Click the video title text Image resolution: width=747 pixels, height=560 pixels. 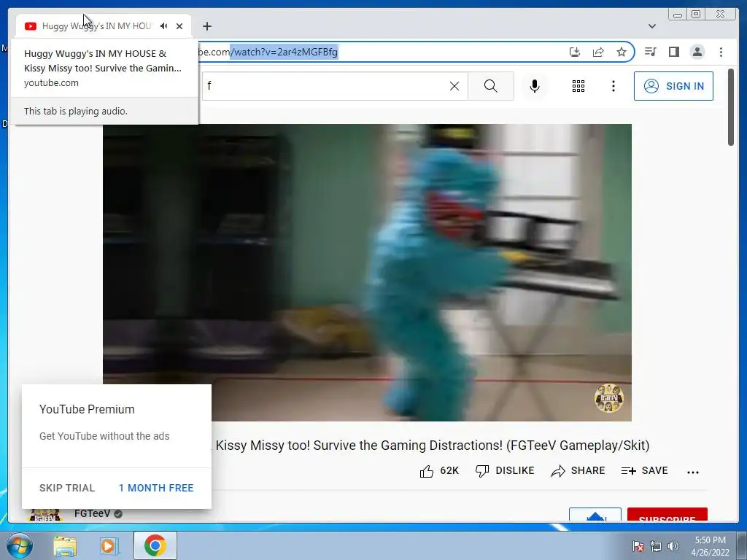point(432,446)
